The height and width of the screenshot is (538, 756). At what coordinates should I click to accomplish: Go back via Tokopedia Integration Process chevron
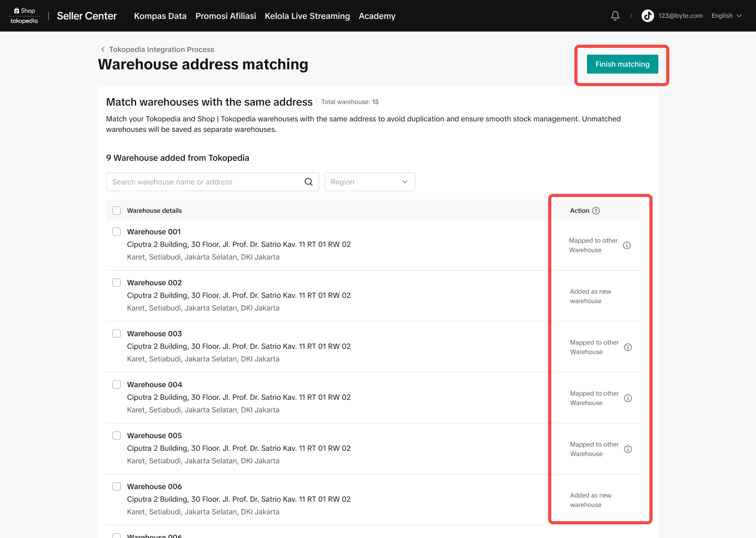(103, 49)
